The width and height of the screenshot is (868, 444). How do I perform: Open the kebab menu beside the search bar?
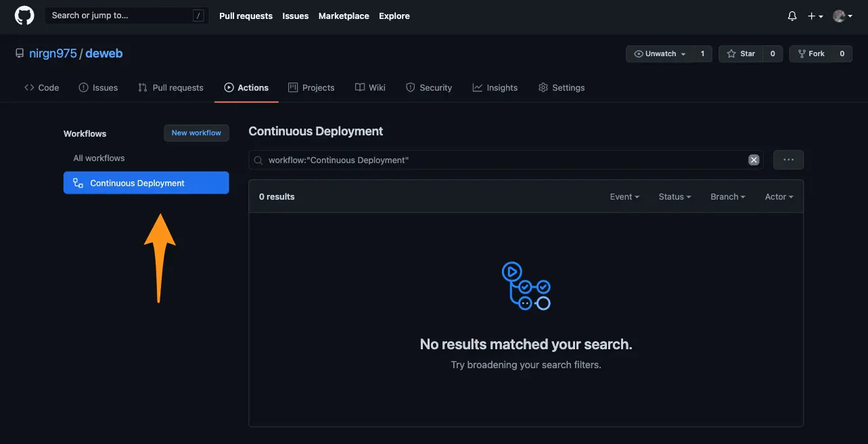(787, 159)
